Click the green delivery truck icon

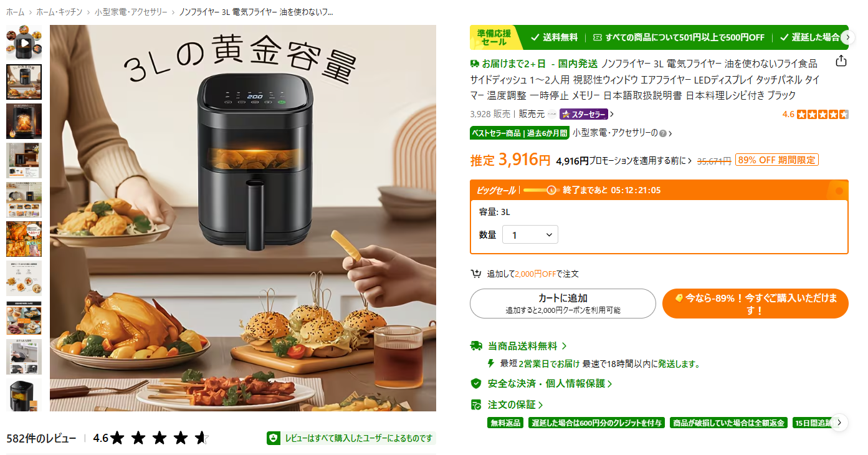point(476,345)
